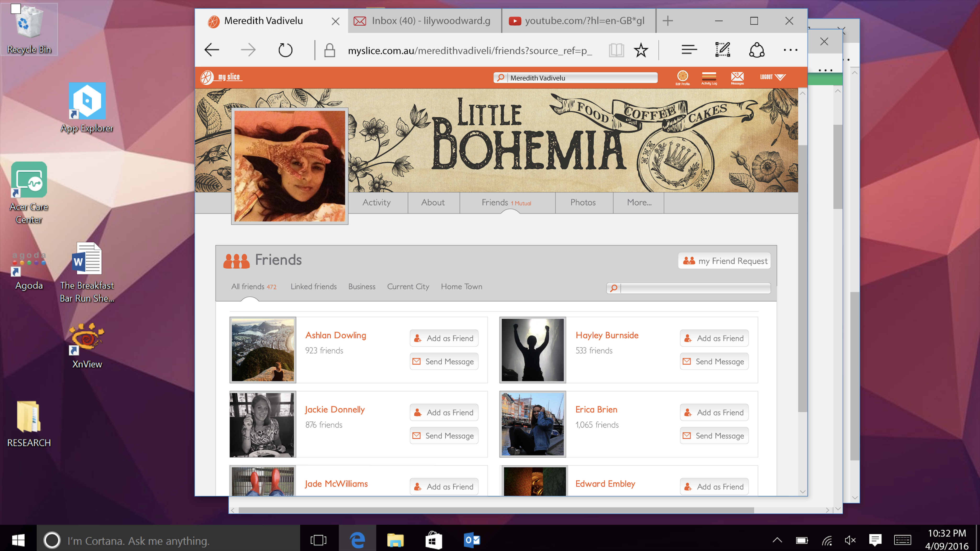Select the Business friends filter
The width and height of the screenshot is (980, 551).
[x=362, y=287]
